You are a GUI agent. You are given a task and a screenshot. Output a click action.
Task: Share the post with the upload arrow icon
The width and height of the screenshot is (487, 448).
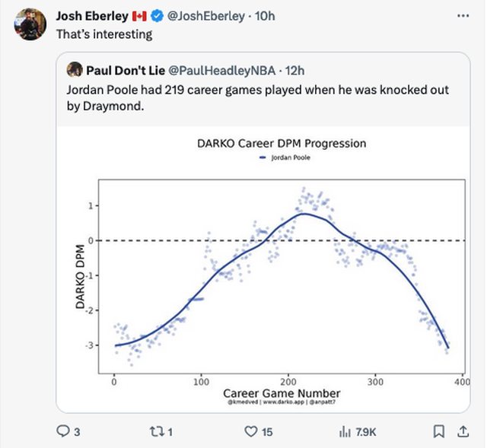pyautogui.click(x=462, y=432)
